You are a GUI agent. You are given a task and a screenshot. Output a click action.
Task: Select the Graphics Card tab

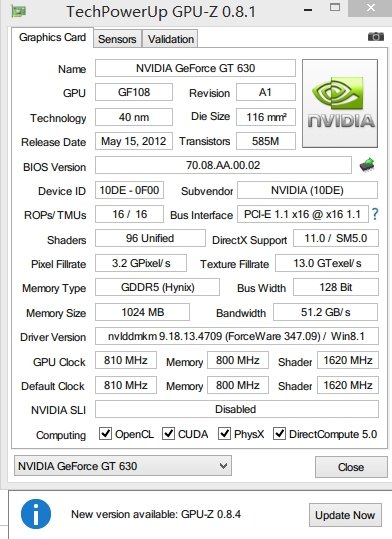point(52,37)
